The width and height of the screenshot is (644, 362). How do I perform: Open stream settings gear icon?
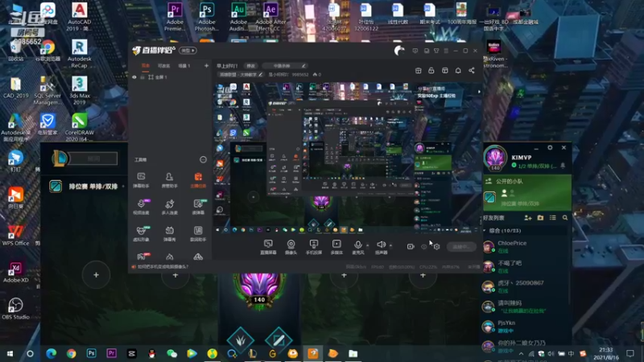[x=436, y=247]
